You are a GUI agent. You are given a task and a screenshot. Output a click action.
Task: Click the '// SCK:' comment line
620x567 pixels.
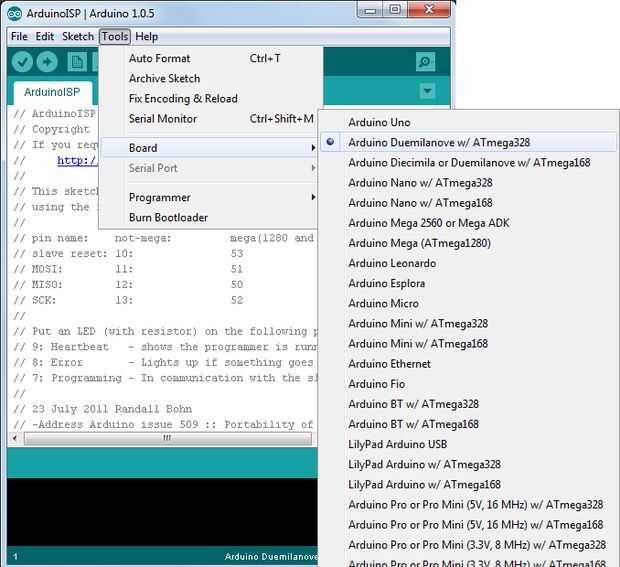tap(128, 300)
